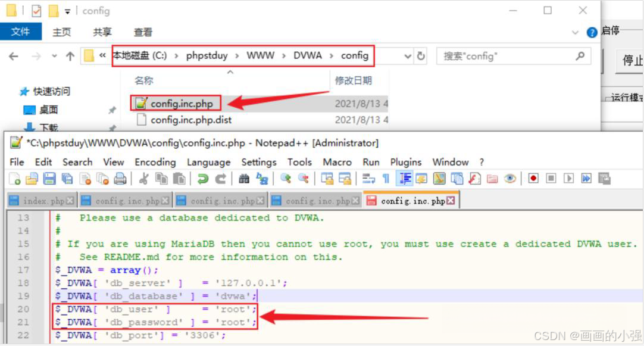This screenshot has height=346, width=644.
Task: Run macro multiple times icon
Action: (586, 179)
